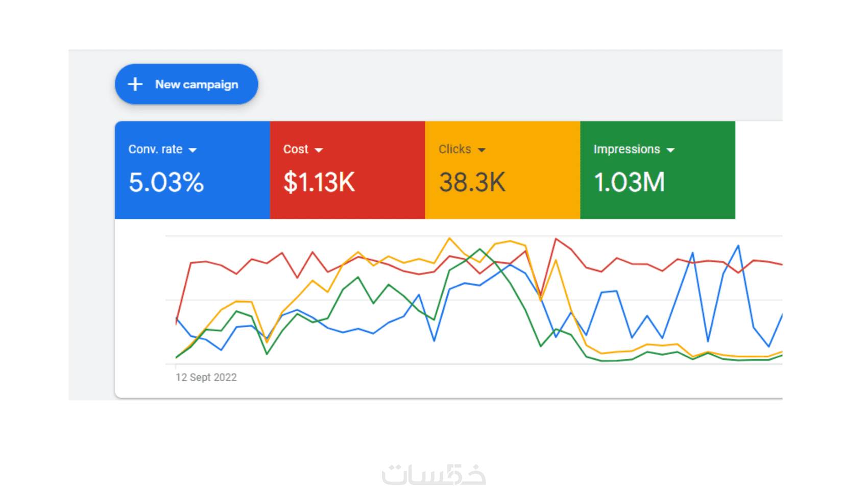Click the 12 Sept 2022 date label
Screen dimensions: 868x495
click(206, 377)
